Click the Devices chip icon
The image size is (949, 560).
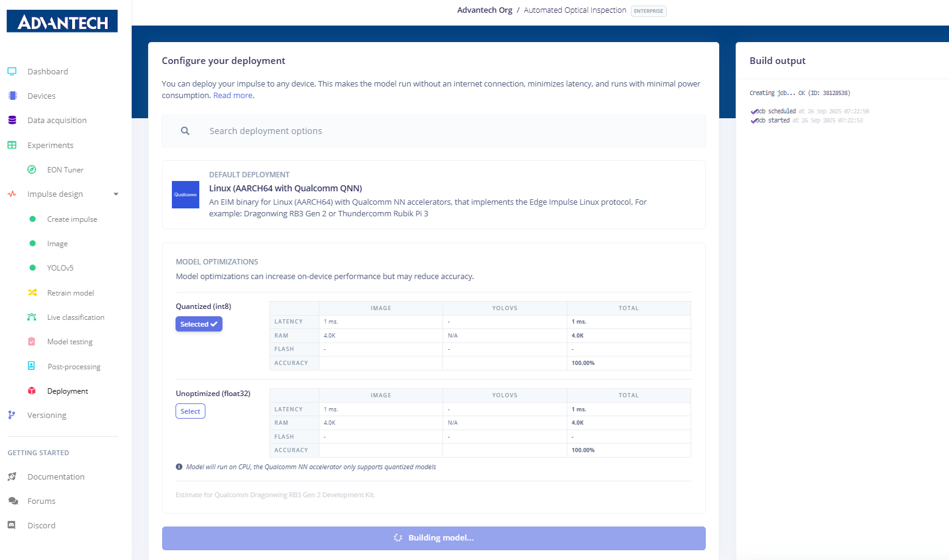pyautogui.click(x=12, y=96)
